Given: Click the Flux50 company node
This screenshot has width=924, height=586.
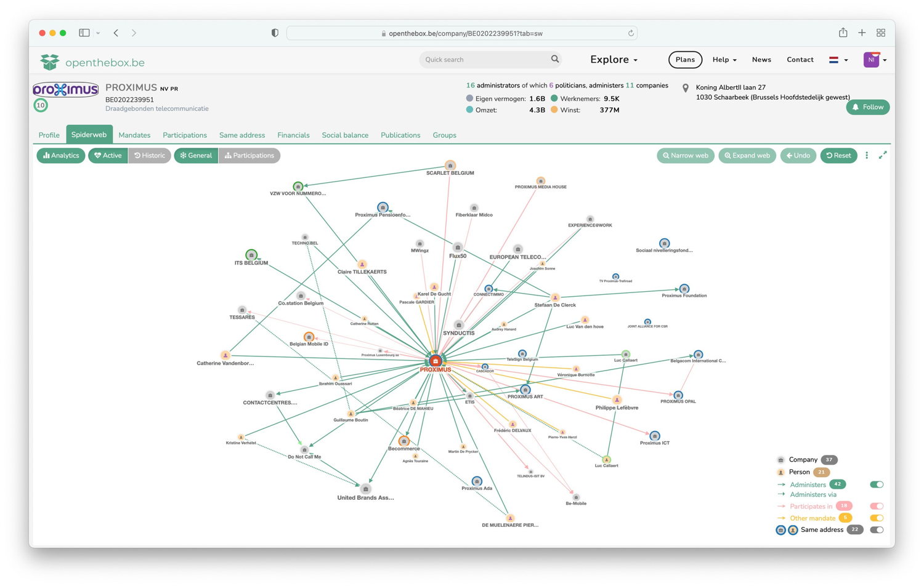Looking at the screenshot, I should [x=458, y=247].
